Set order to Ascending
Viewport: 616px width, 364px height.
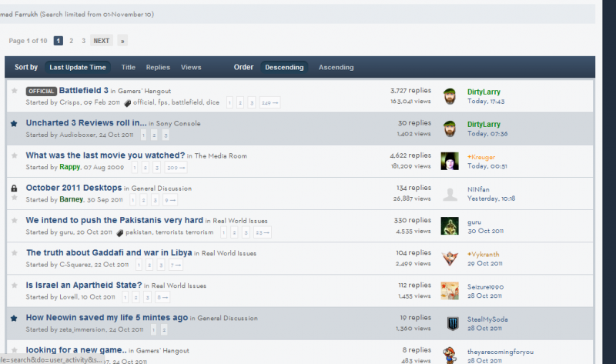click(336, 68)
